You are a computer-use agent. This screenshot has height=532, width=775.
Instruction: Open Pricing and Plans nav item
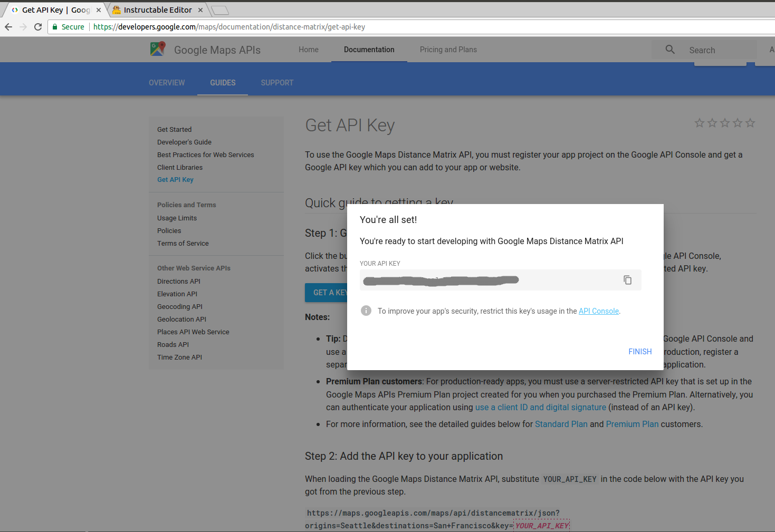[448, 50]
